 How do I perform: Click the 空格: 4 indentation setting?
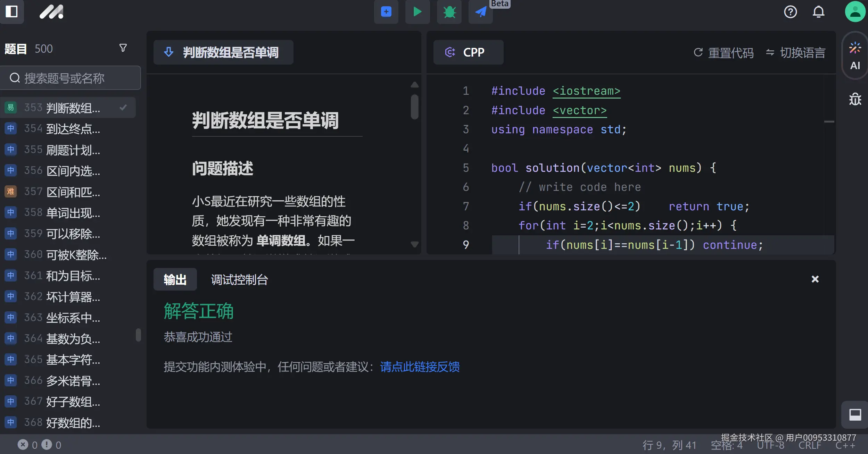[727, 445]
